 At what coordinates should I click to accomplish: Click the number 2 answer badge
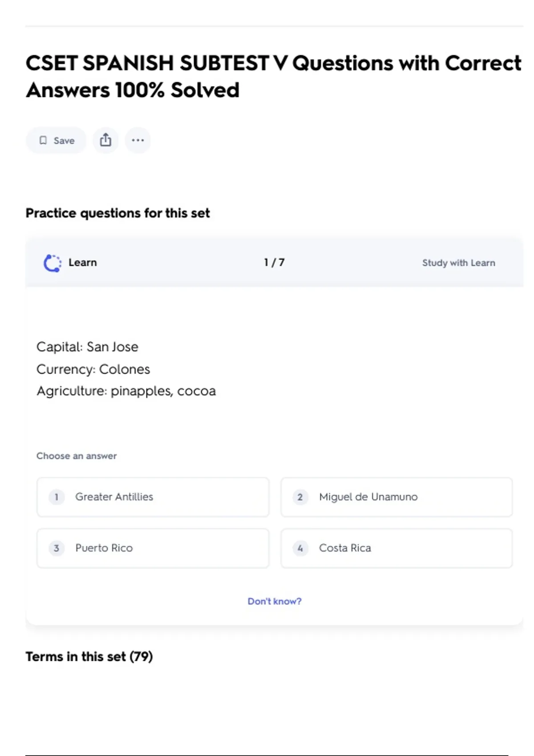[300, 497]
